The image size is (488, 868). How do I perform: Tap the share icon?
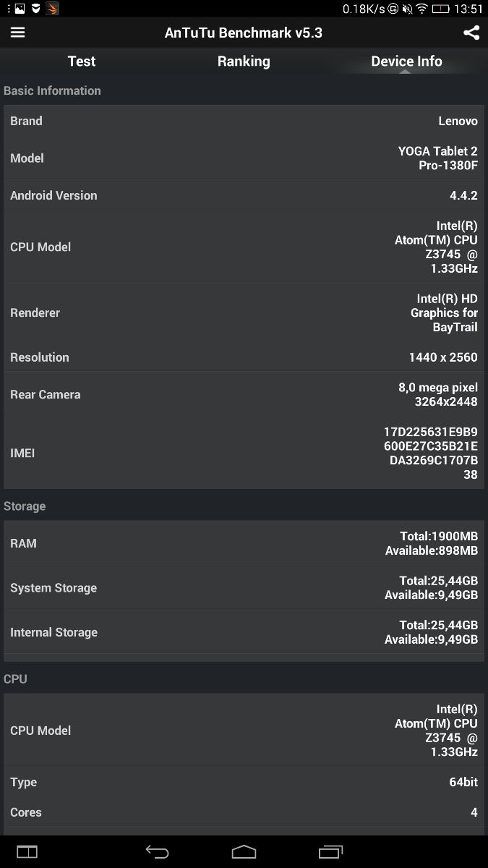click(471, 33)
